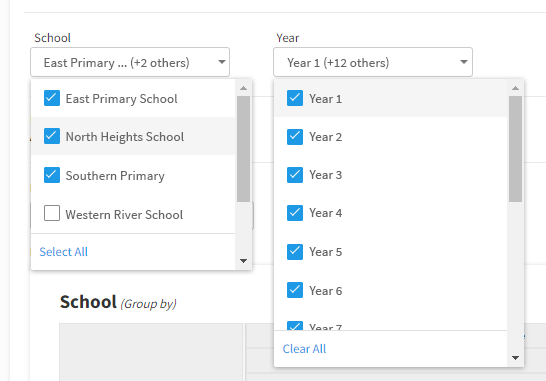The height and width of the screenshot is (381, 546).
Task: Uncheck the Year 5 checkbox
Action: (x=295, y=252)
